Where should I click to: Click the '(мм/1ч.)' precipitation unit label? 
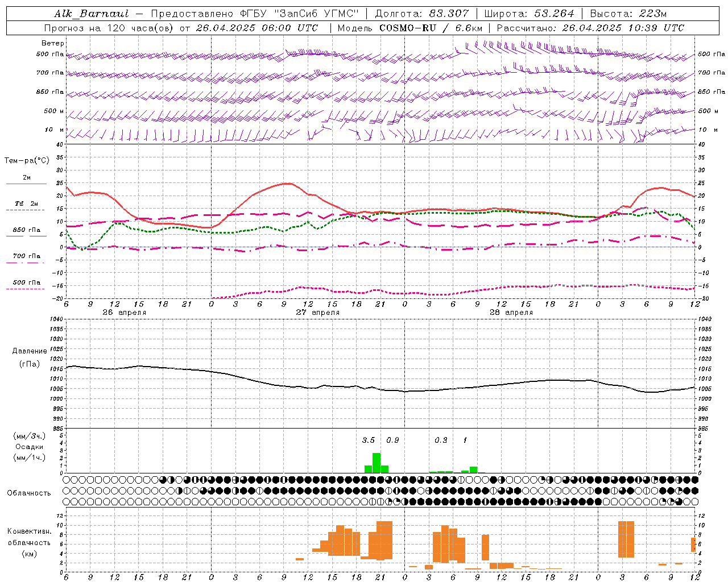click(29, 458)
